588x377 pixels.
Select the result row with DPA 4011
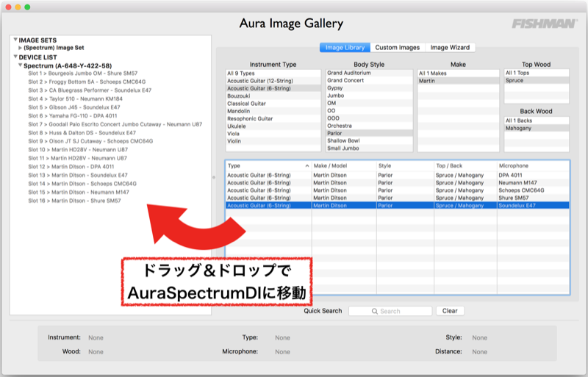point(398,175)
